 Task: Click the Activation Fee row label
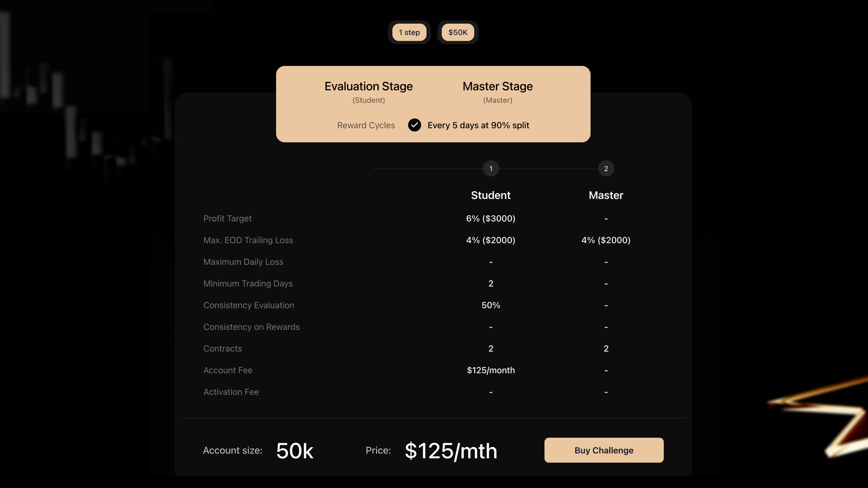coord(231,392)
